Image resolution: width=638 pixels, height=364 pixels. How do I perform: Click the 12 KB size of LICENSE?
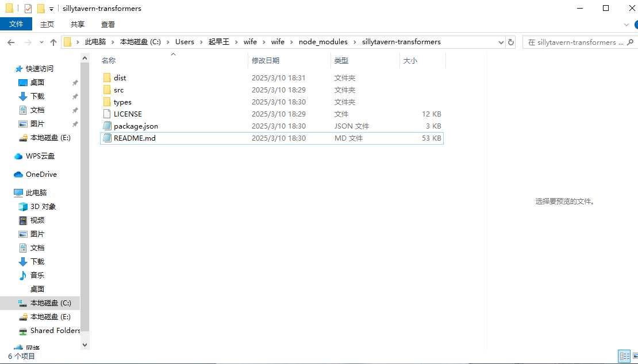pyautogui.click(x=432, y=114)
